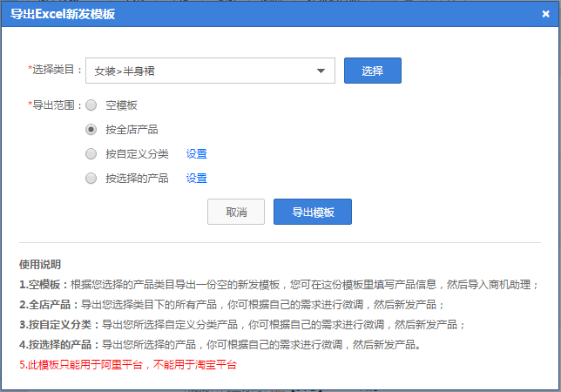Image resolution: width=561 pixels, height=392 pixels.
Task: Click the red 阿里平台 warning text
Action: [127, 364]
